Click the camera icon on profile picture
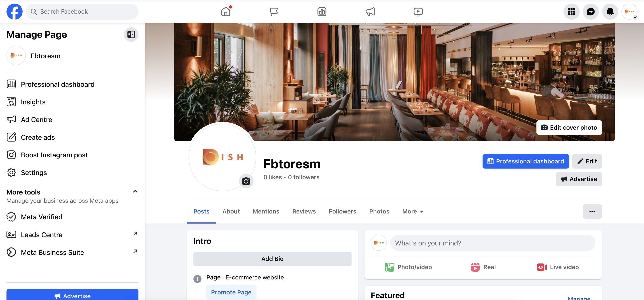Viewport: 644px width, 300px height. [x=246, y=181]
